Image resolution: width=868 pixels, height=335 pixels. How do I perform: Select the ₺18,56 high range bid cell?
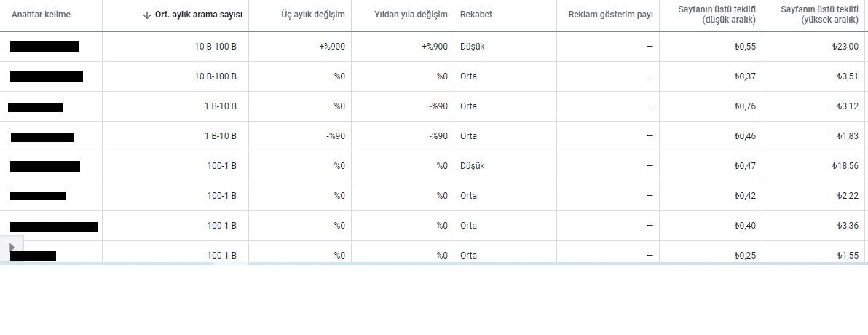click(x=845, y=166)
